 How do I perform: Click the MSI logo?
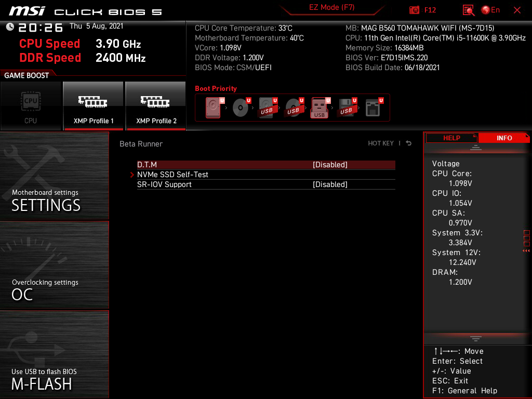pos(27,11)
